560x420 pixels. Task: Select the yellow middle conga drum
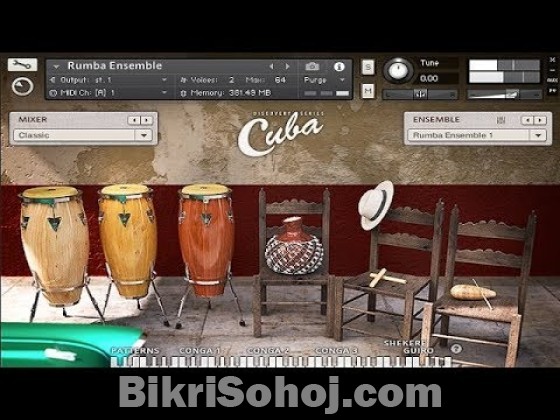tap(127, 241)
